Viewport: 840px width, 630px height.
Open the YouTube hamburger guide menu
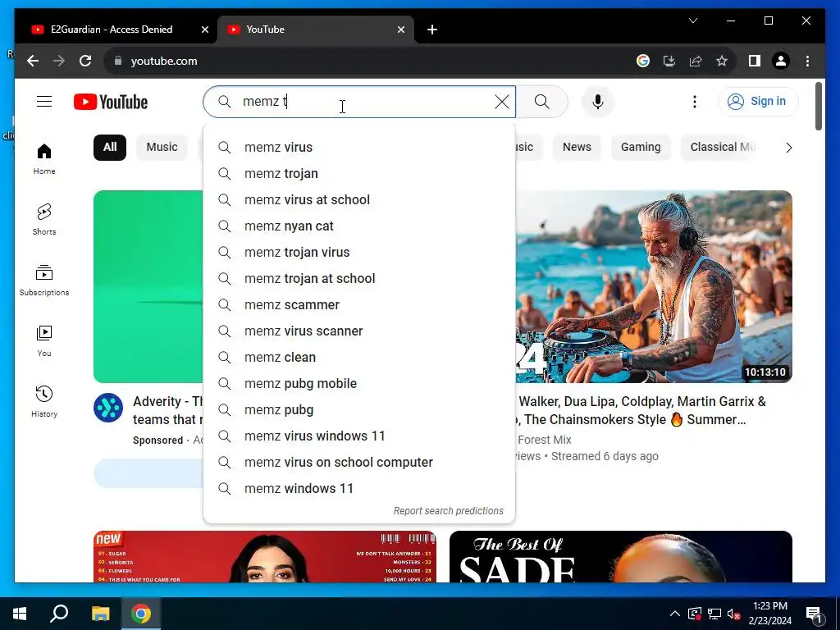click(x=44, y=101)
